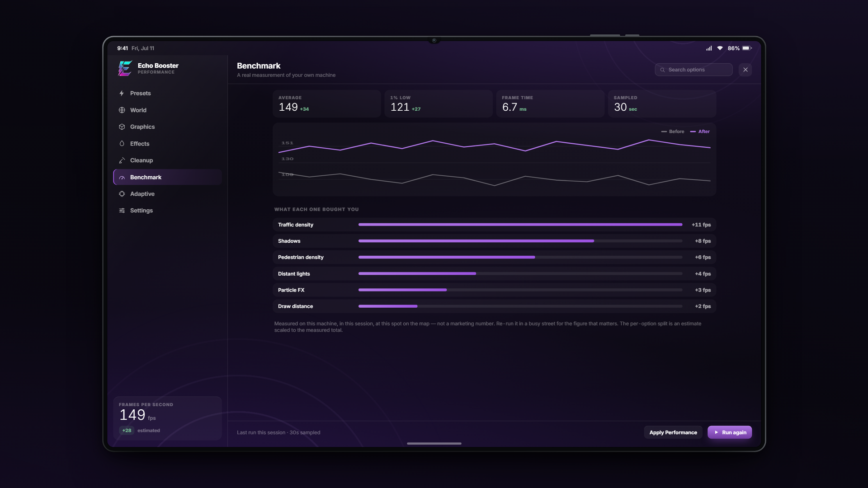Click the Shadows row label
The image size is (868, 488).
pos(289,241)
